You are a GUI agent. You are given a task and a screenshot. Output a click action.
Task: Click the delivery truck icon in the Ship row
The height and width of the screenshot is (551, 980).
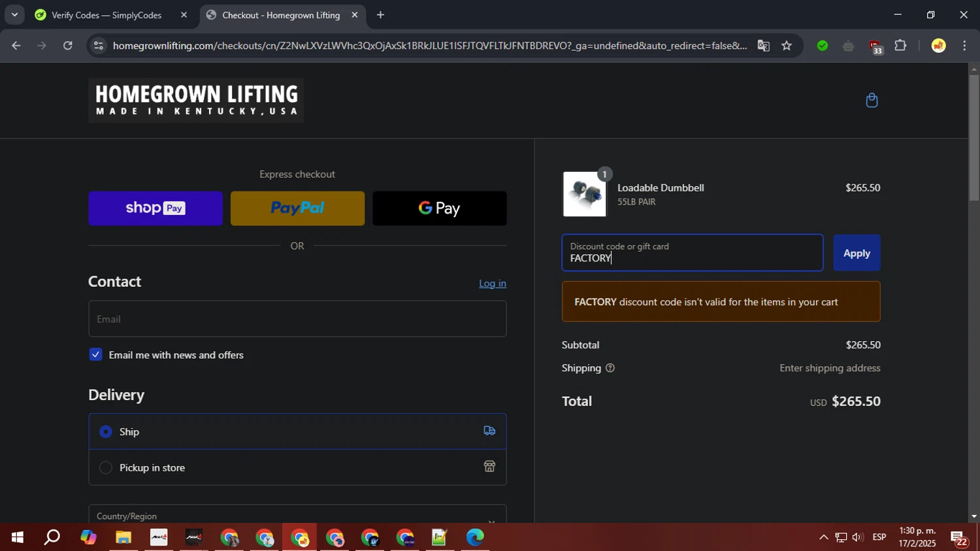click(489, 431)
